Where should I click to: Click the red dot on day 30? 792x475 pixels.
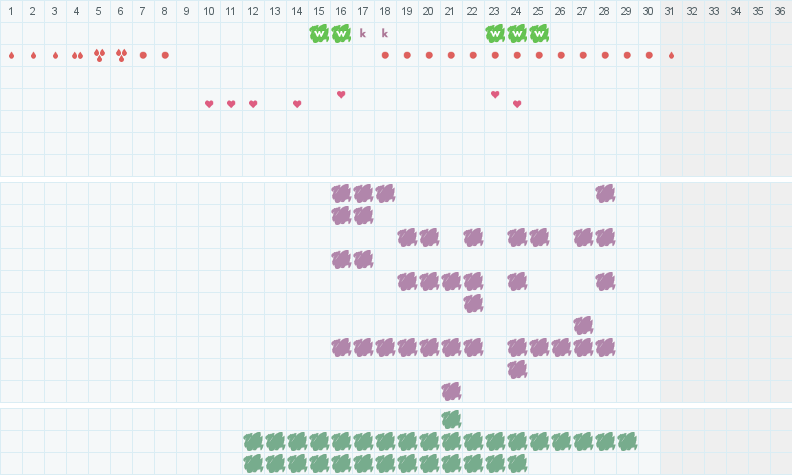click(649, 55)
